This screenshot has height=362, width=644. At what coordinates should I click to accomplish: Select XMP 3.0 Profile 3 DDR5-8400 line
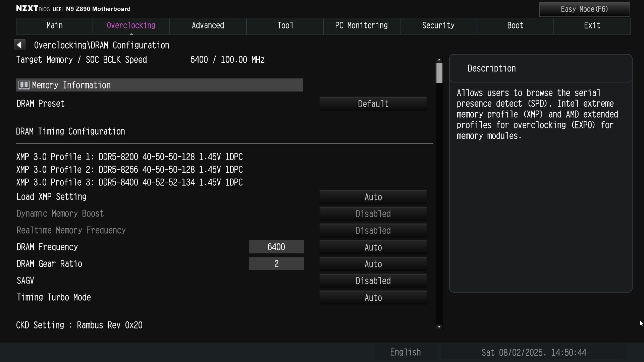129,182
